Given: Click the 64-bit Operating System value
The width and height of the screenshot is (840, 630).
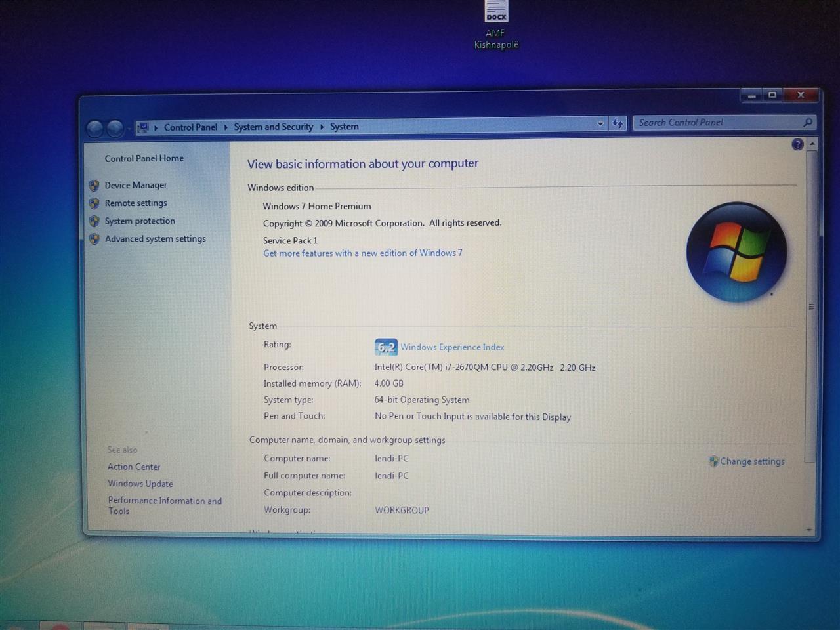Looking at the screenshot, I should point(422,400).
